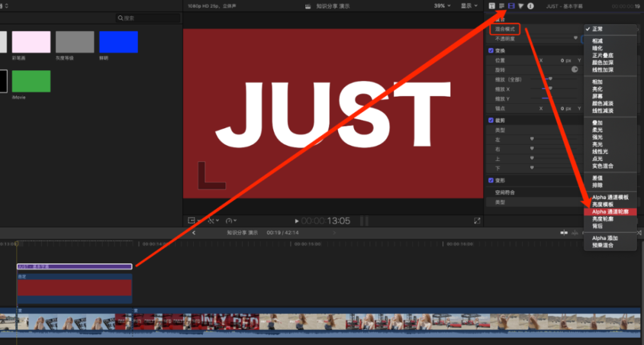Click the 缩放（全部）scale slider handle

[551, 79]
